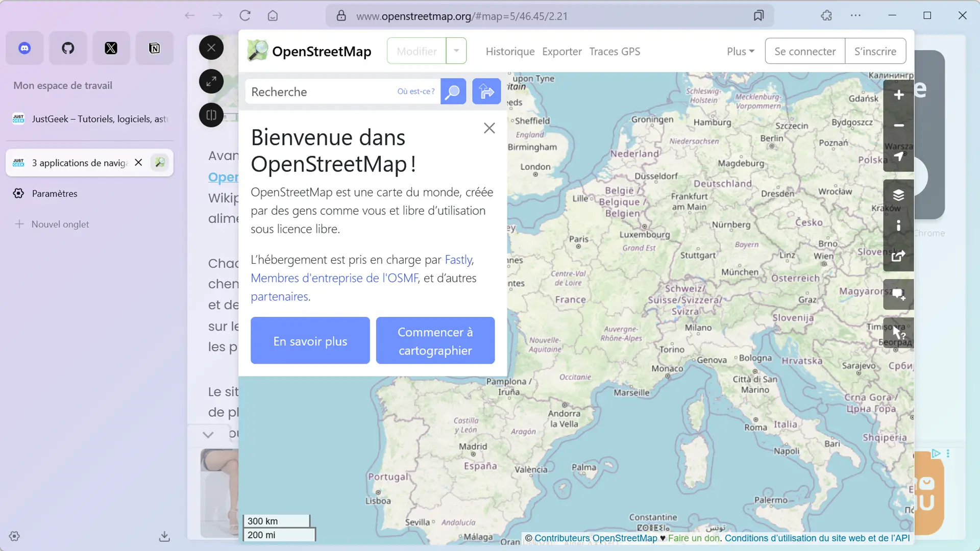Close the OpenStreetMap peek overlay
Viewport: 980px width, 551px height.
[x=211, y=48]
